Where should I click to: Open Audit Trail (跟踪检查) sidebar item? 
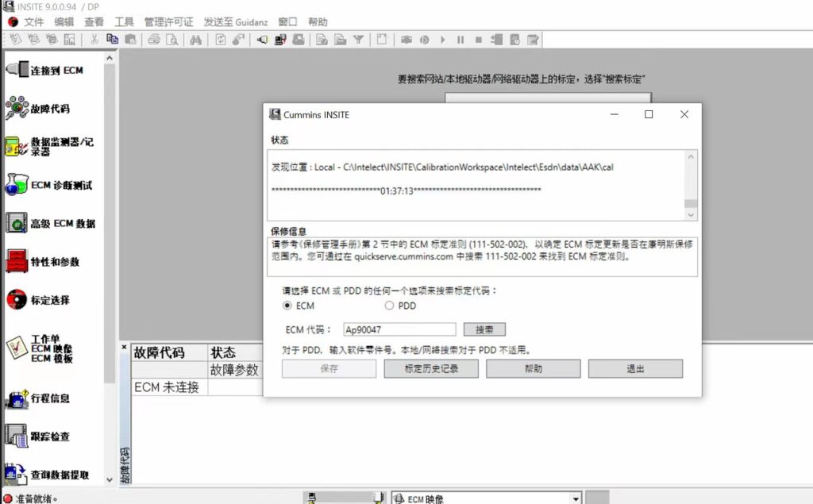(x=38, y=436)
